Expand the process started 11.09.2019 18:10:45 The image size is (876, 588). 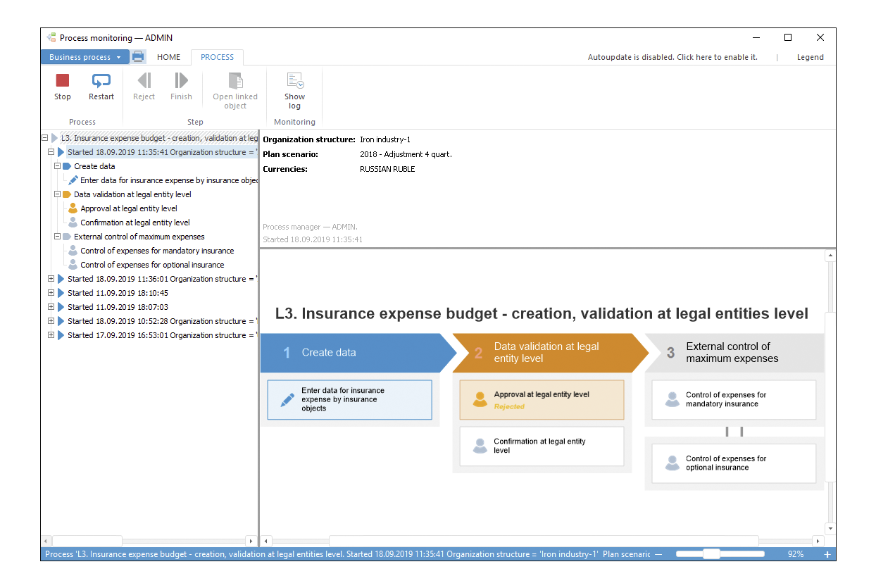51,293
